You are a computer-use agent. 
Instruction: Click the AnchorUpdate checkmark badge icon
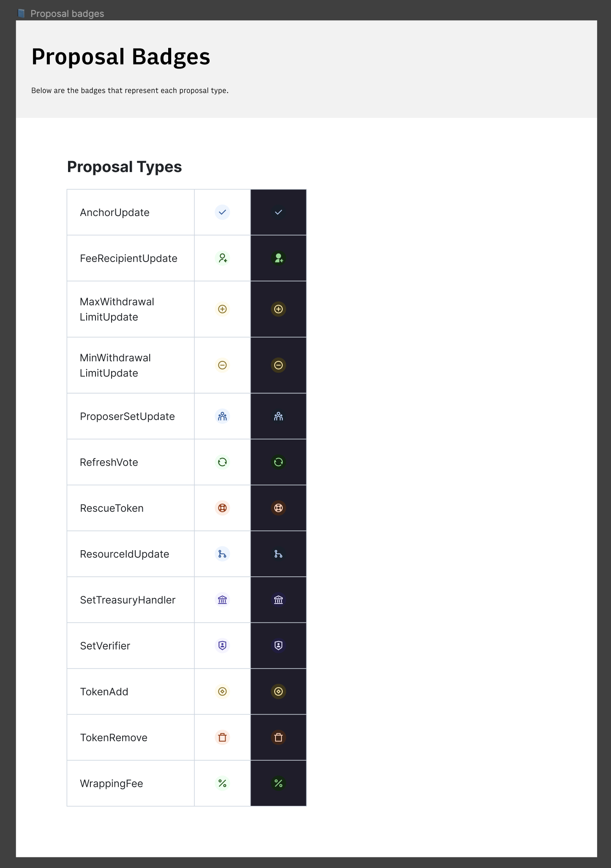pyautogui.click(x=222, y=212)
